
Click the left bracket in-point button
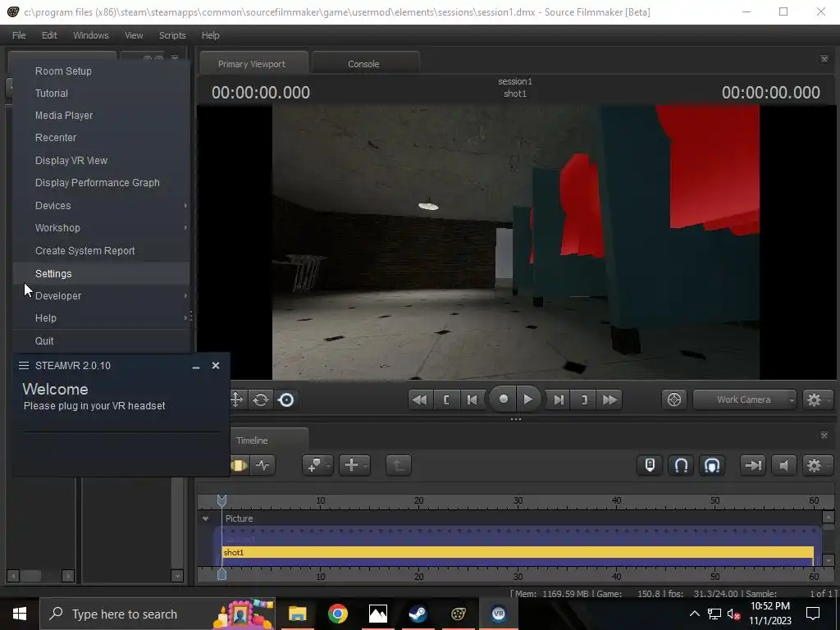coord(446,399)
